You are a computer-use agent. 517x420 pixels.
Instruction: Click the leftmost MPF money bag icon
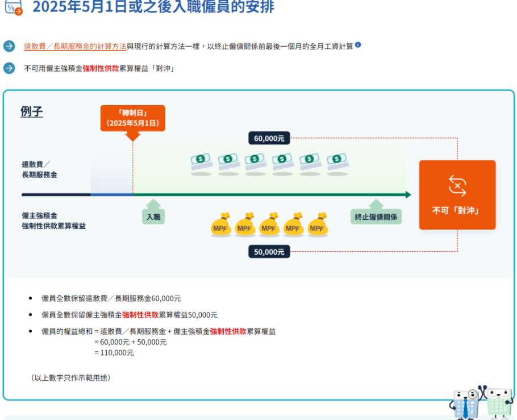pos(221,225)
